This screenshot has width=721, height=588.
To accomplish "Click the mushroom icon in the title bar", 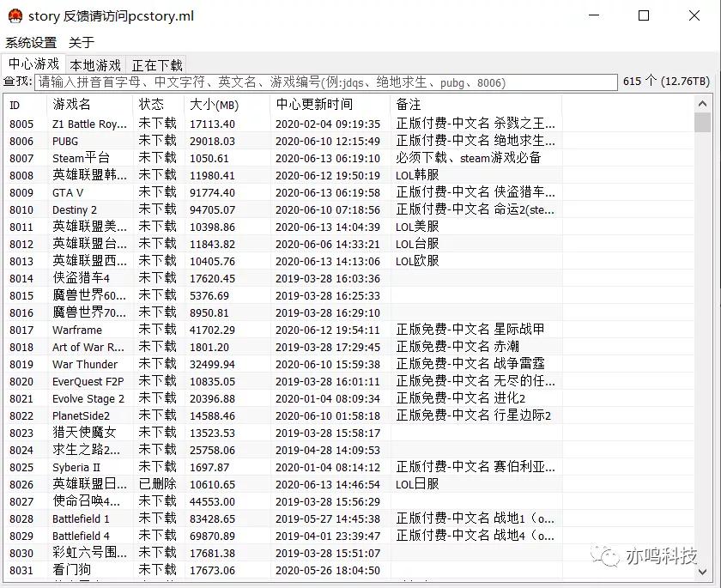I will (15, 15).
